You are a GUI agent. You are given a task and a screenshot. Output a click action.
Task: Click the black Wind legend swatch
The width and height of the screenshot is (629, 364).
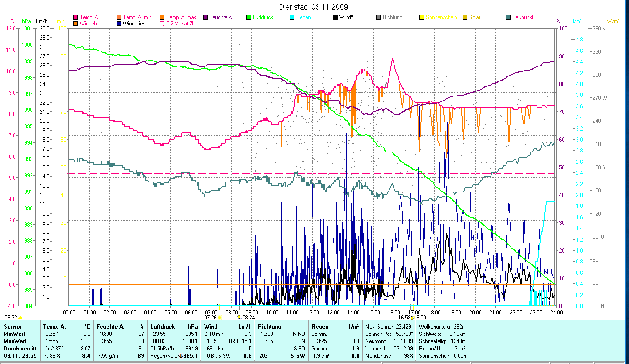[x=335, y=17]
